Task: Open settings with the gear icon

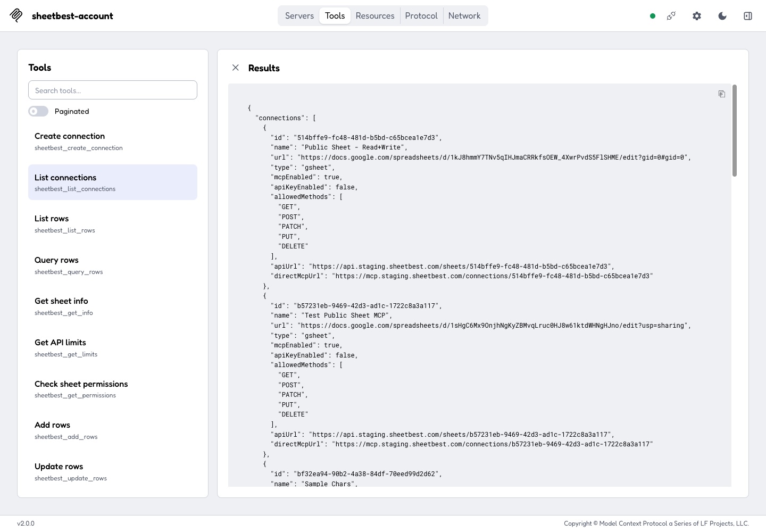Action: (x=697, y=16)
